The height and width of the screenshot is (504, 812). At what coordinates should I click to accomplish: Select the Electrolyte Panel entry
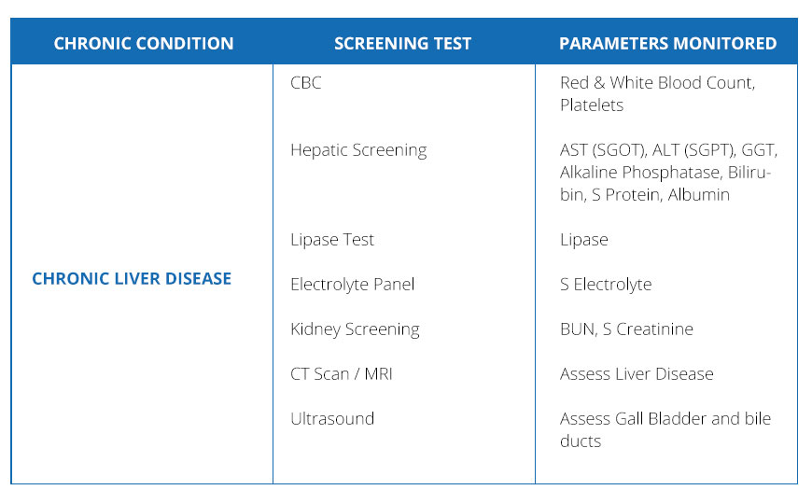(x=353, y=284)
